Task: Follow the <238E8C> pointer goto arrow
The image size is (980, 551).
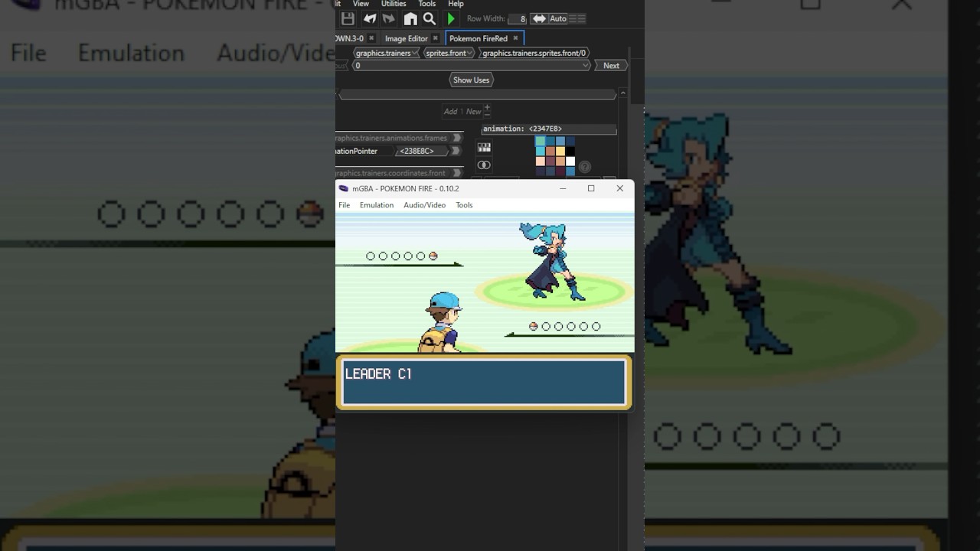Action: click(x=457, y=152)
